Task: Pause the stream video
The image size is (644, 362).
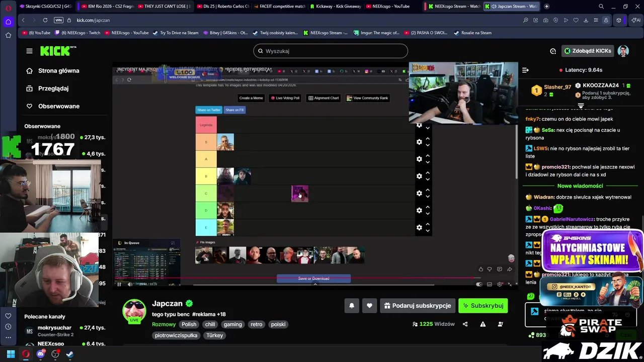Action: tap(119, 284)
